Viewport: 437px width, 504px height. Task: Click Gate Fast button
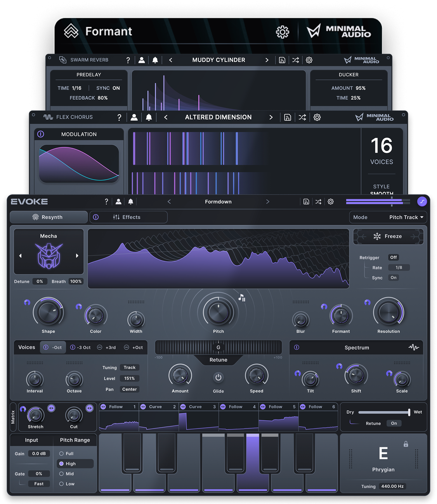point(39,484)
